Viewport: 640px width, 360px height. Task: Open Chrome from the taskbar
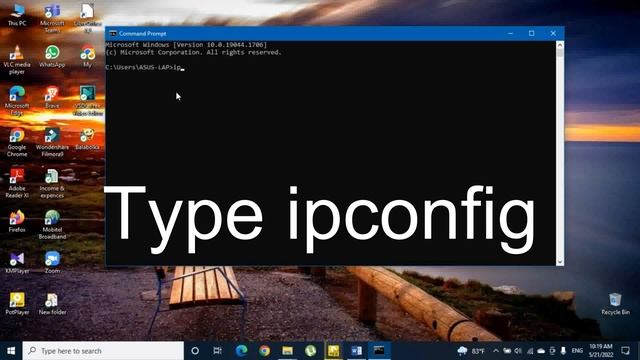[264, 351]
